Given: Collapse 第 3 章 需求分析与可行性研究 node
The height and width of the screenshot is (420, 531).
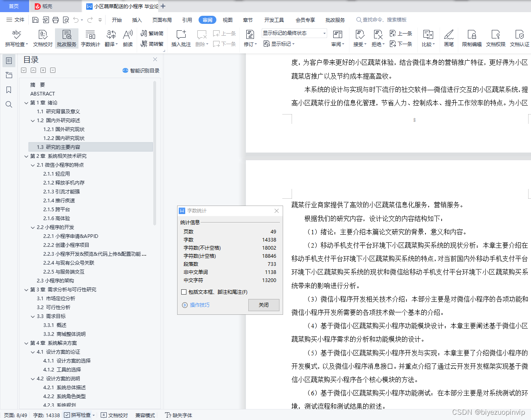Looking at the screenshot, I should click(26, 290).
